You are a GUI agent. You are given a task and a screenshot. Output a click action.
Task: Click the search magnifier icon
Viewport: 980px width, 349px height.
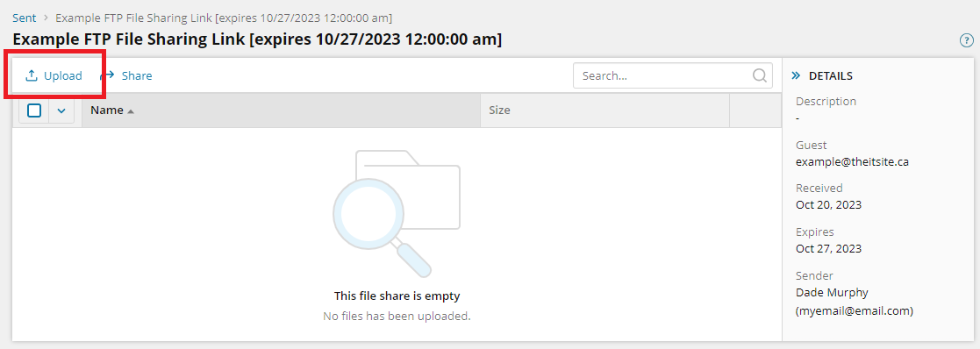(x=760, y=75)
